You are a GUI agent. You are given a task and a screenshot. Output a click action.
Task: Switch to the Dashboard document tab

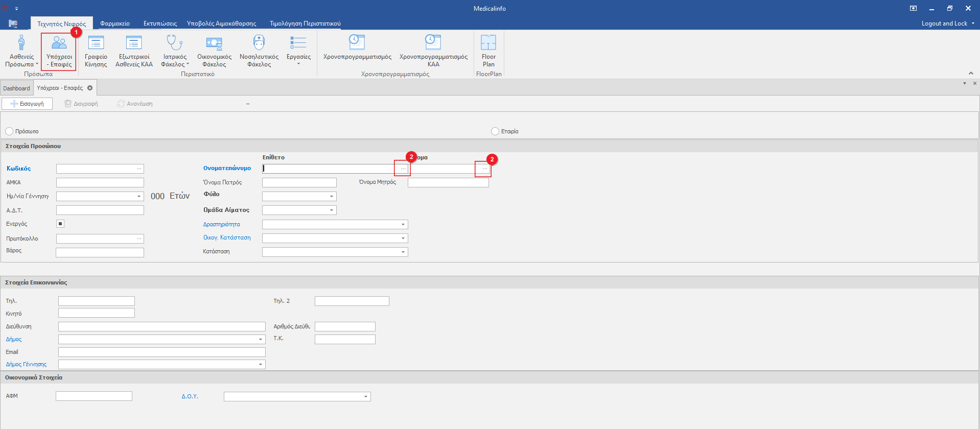(x=16, y=88)
